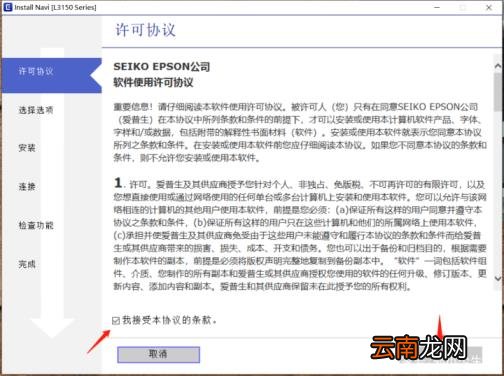Click the '软件使用许可协议' subtitle text
This screenshot has width=504, height=376.
[153, 82]
